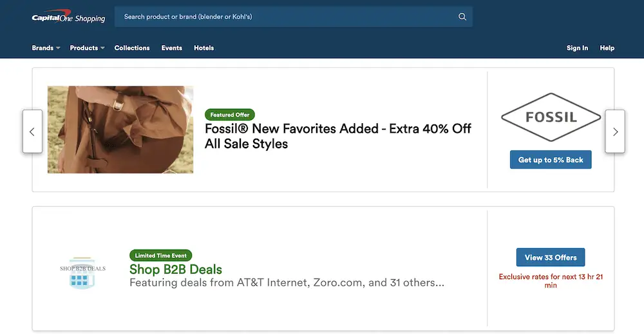Image resolution: width=644 pixels, height=334 pixels.
Task: Click Get up to 5% Back button
Action: coord(551,160)
